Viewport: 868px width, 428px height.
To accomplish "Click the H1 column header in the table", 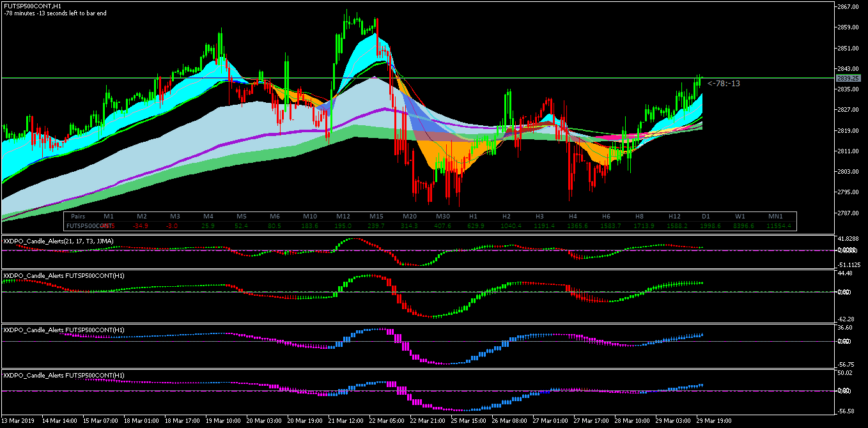I will (x=473, y=217).
